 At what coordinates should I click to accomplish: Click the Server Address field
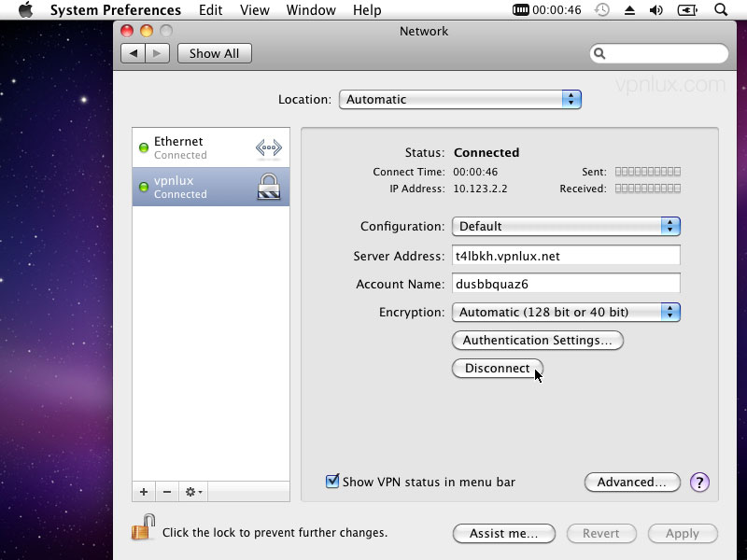[566, 256]
